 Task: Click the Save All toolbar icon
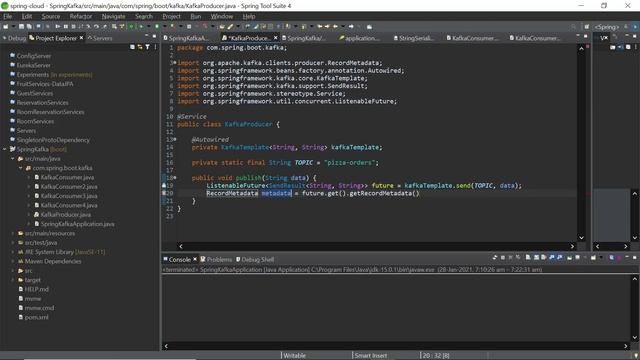coord(29,27)
